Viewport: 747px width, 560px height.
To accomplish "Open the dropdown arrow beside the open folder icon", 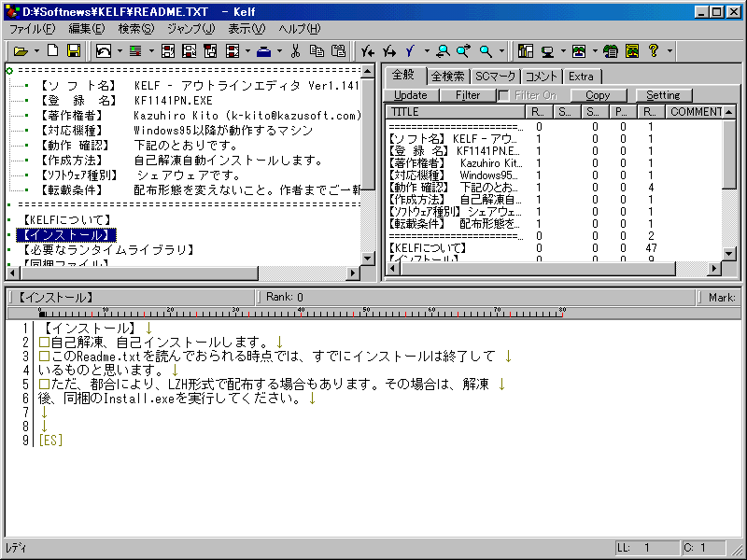I will 36,51.
